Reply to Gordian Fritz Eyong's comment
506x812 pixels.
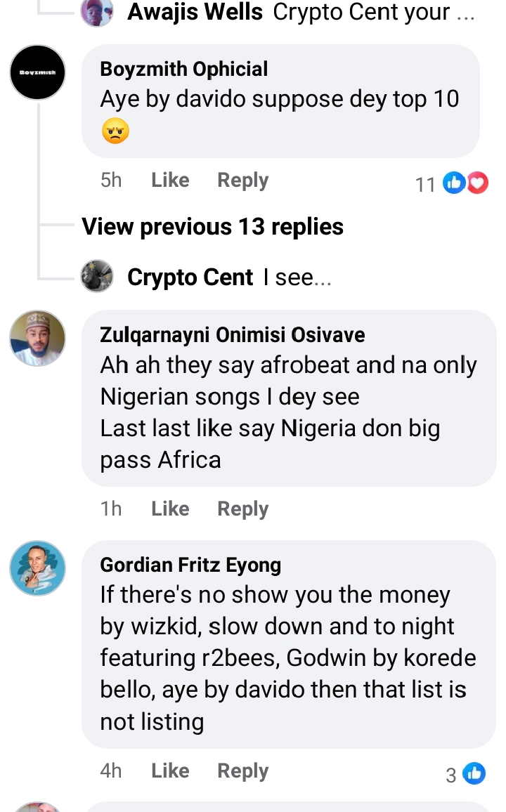pyautogui.click(x=242, y=771)
